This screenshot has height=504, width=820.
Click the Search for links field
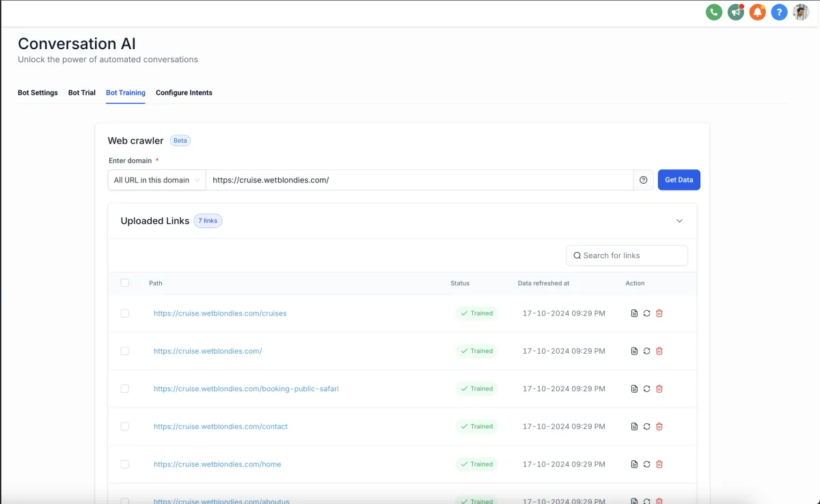pyautogui.click(x=627, y=255)
